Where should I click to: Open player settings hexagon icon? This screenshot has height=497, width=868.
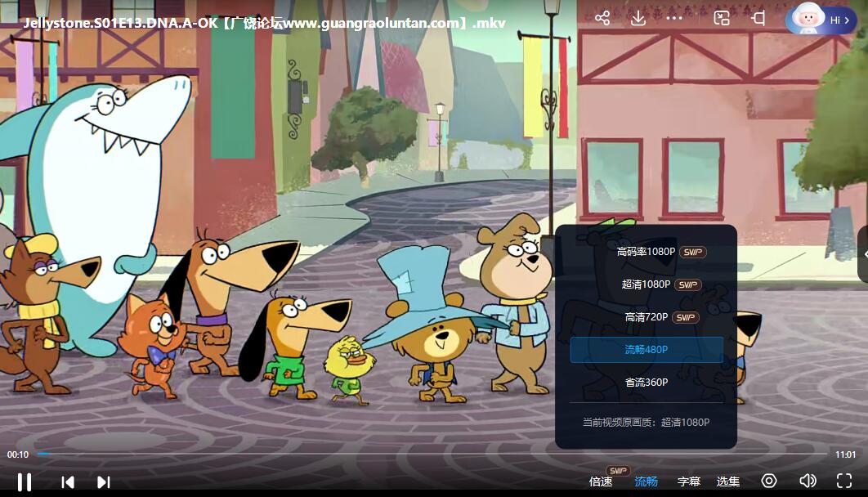pyautogui.click(x=769, y=481)
